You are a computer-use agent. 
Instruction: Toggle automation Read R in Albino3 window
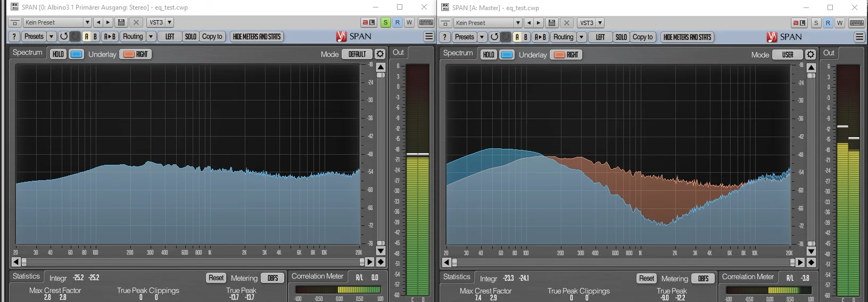398,22
